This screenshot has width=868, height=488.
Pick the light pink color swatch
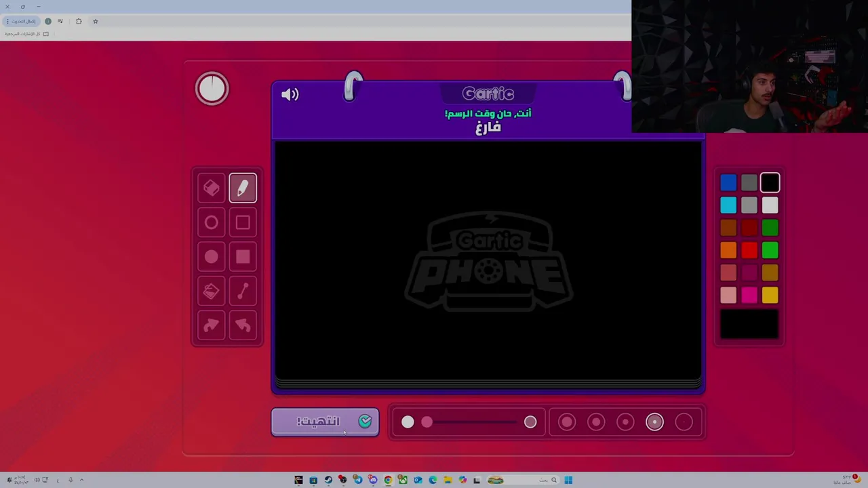tap(728, 295)
